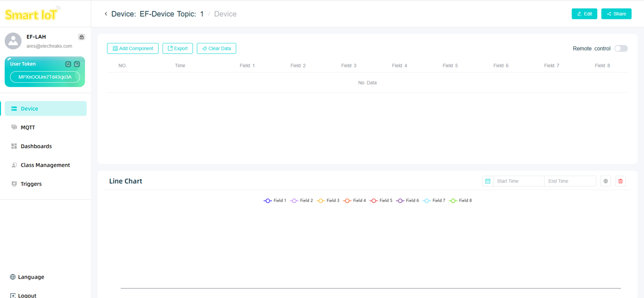Refresh the User Token

(68, 64)
